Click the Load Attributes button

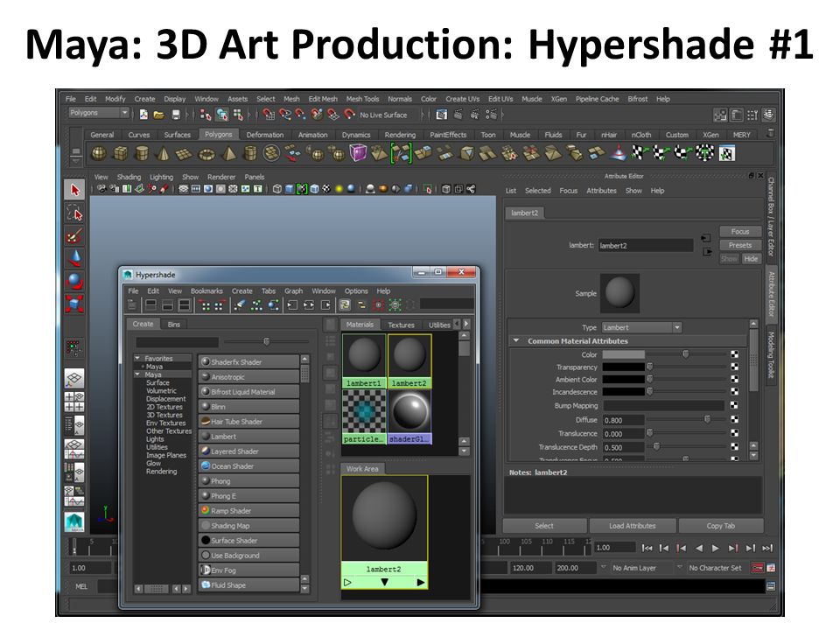[x=632, y=526]
